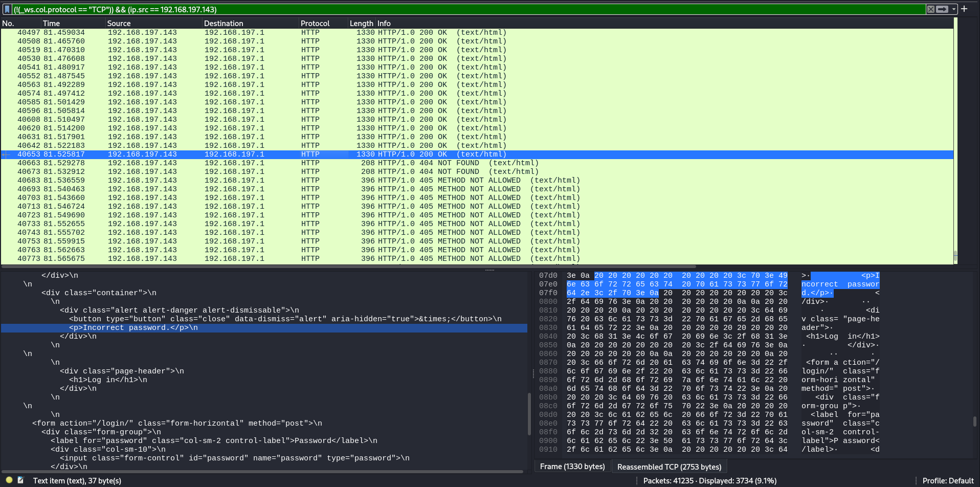Select packet 40620 row
980x487 pixels.
point(477,128)
